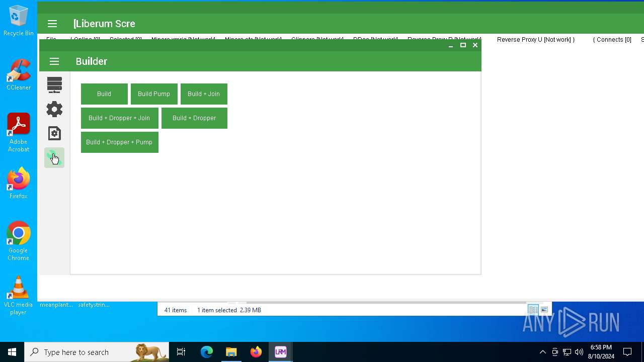Click the taskbar search box
The width and height of the screenshot is (644, 362).
pos(97,352)
